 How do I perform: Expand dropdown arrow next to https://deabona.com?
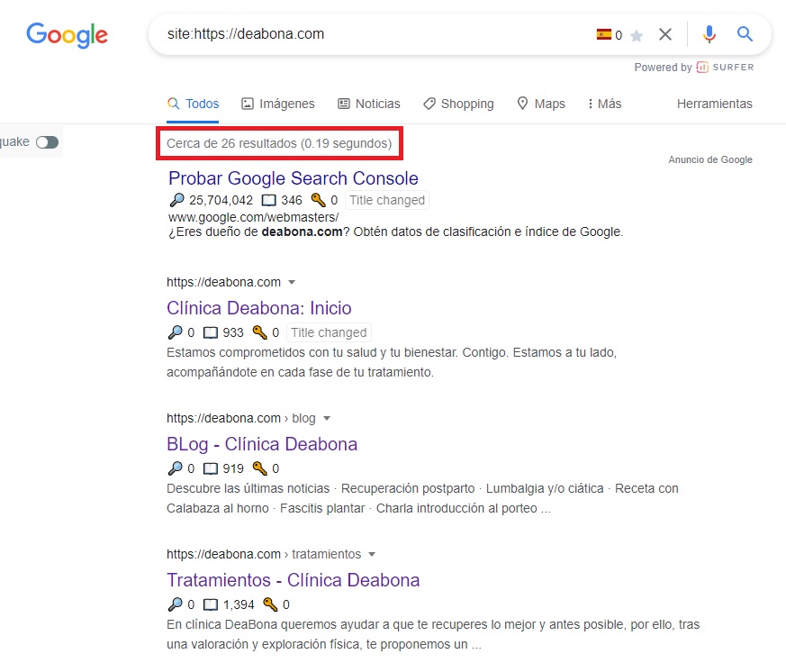(x=292, y=283)
